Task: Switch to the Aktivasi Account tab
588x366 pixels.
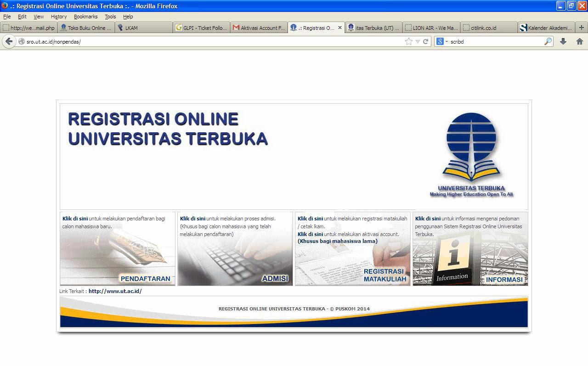Action: (259, 28)
